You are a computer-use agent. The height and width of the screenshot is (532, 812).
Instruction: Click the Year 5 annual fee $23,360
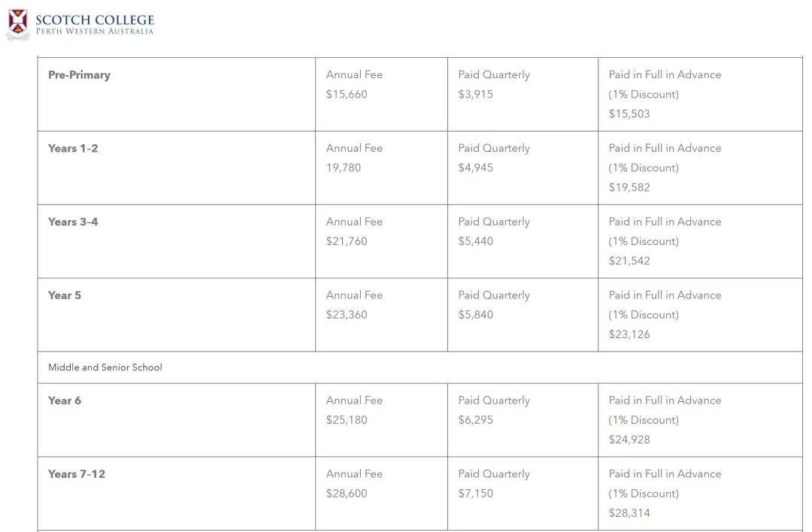tap(347, 315)
